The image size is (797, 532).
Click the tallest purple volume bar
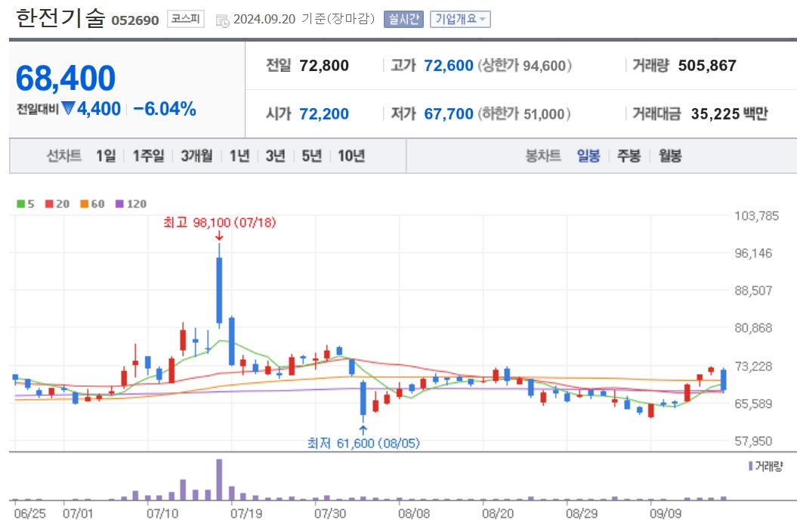click(x=219, y=480)
